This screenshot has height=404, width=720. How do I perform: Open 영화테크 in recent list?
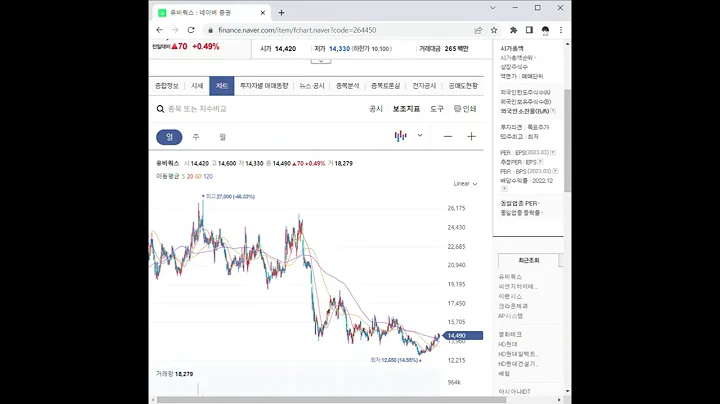[510, 335]
